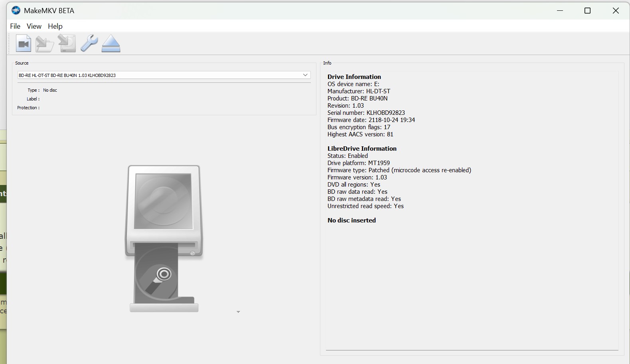Viewport: 630px width, 364px height.
Task: Click the Serial number line in Info
Action: point(366,113)
